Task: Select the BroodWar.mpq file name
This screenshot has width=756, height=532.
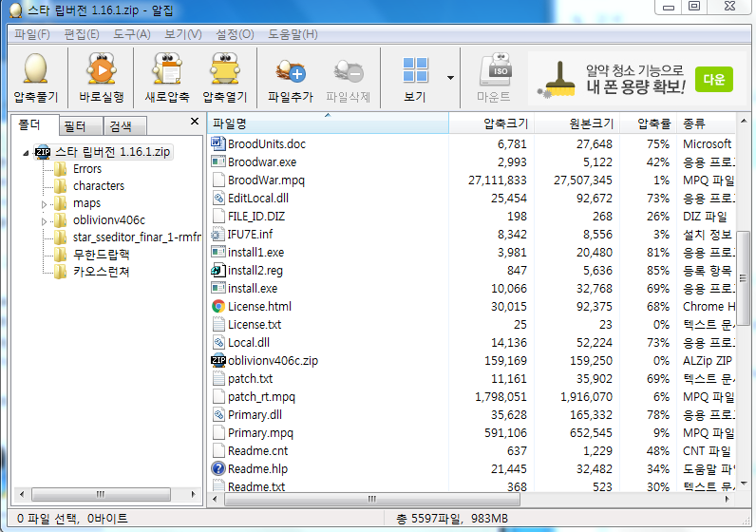Action: 266,180
